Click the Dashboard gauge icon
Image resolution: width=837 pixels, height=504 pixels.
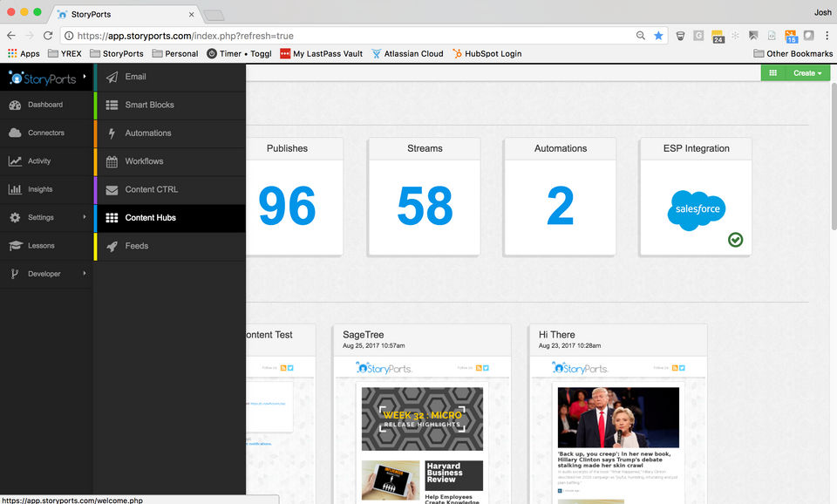[x=15, y=106]
